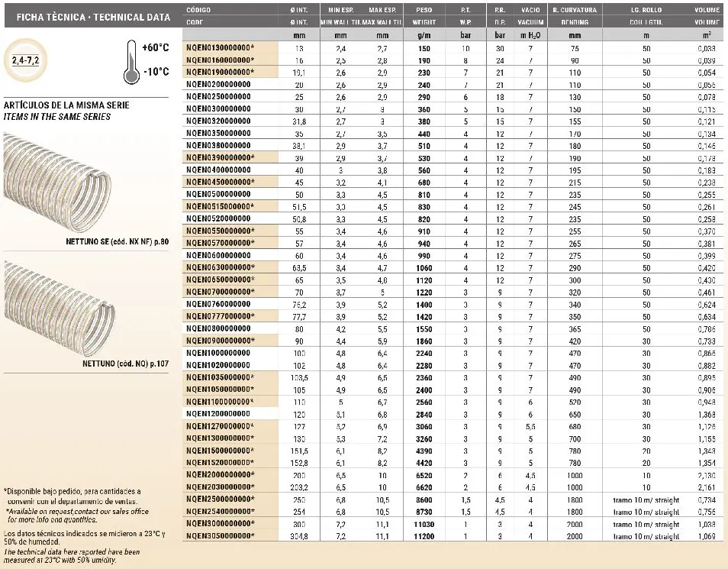Follow the NETTUNO (cód. NO) p.107 reference
This screenshot has height=569, width=728.
124,364
